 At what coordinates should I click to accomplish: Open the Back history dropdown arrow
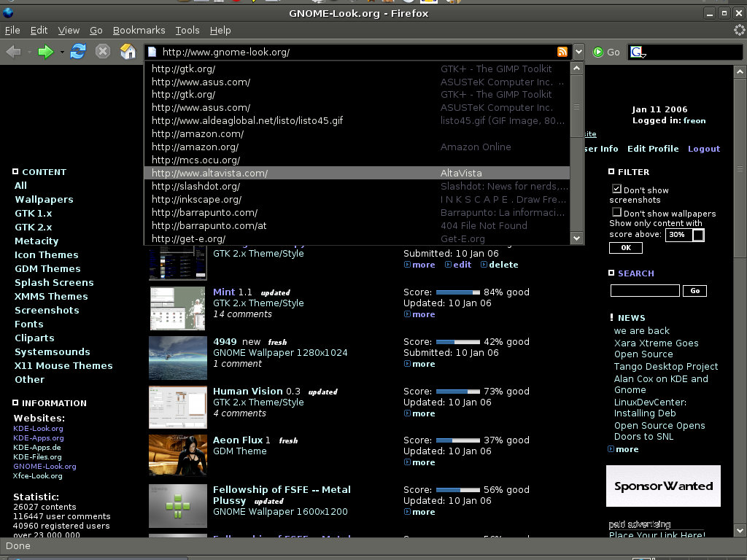[29, 52]
